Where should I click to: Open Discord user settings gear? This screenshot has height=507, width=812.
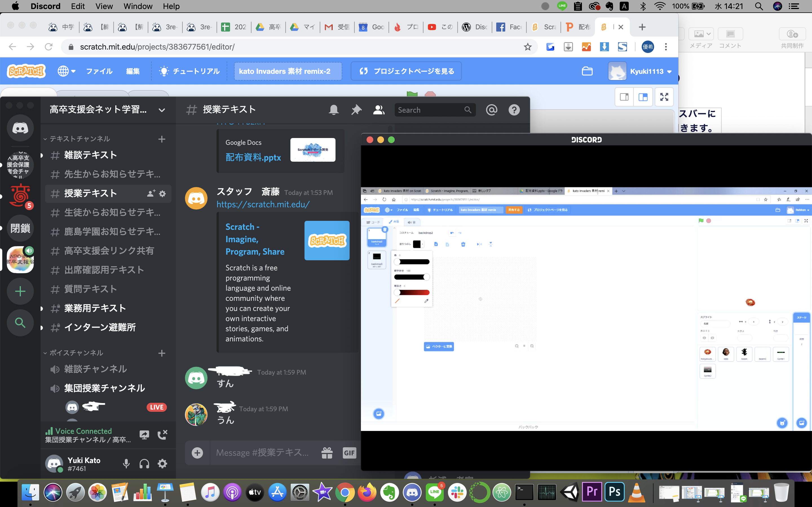pyautogui.click(x=162, y=463)
